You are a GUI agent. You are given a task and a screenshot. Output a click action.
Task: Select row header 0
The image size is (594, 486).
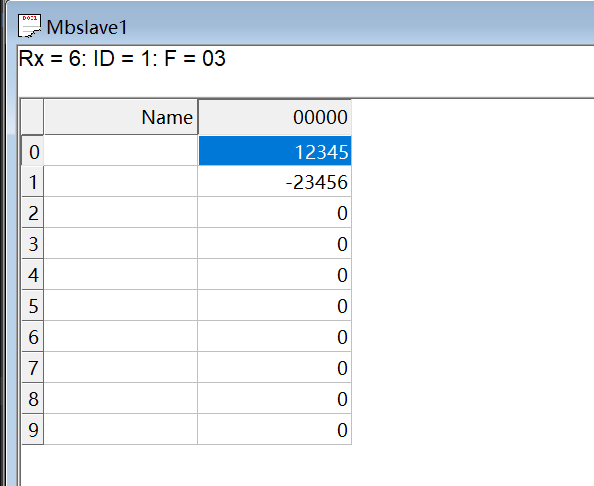(x=33, y=151)
